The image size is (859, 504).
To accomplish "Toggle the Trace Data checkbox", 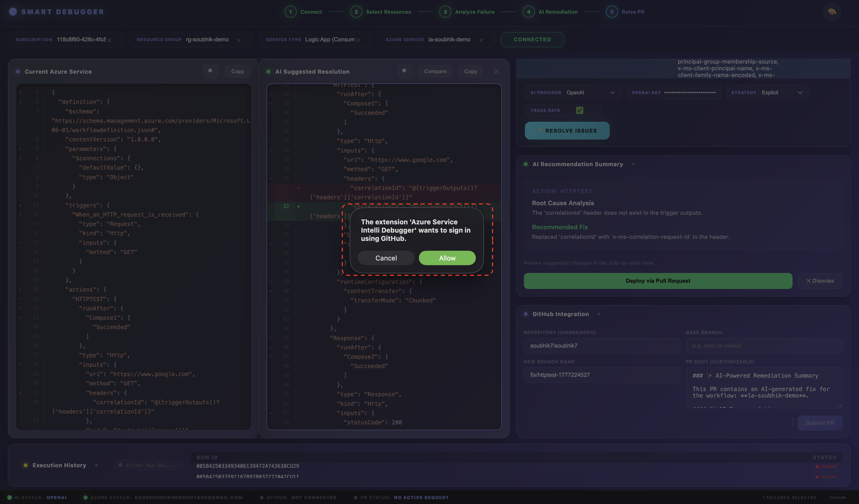I will pos(579,110).
